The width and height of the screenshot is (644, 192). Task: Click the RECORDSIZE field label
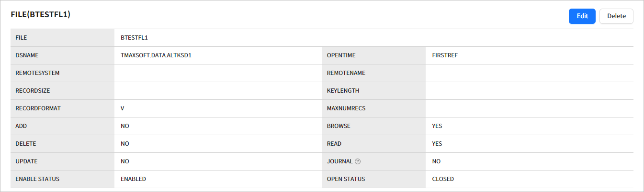pos(33,91)
